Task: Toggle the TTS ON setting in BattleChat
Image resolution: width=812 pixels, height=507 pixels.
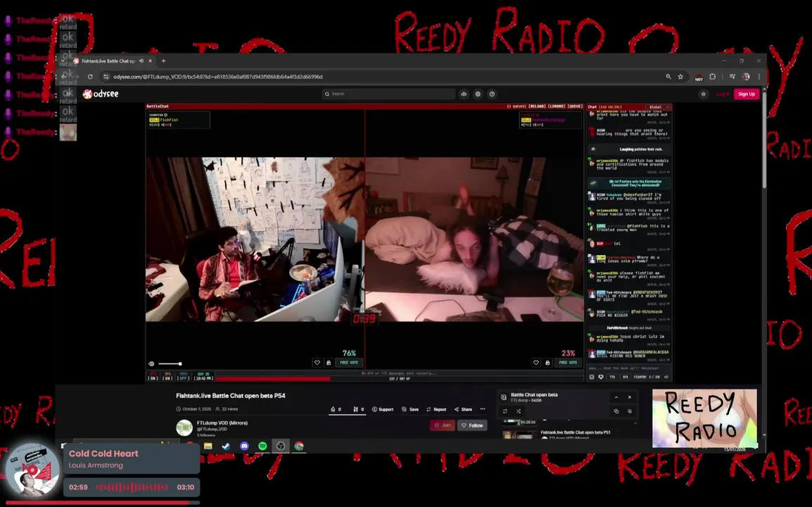Action: coord(153,376)
